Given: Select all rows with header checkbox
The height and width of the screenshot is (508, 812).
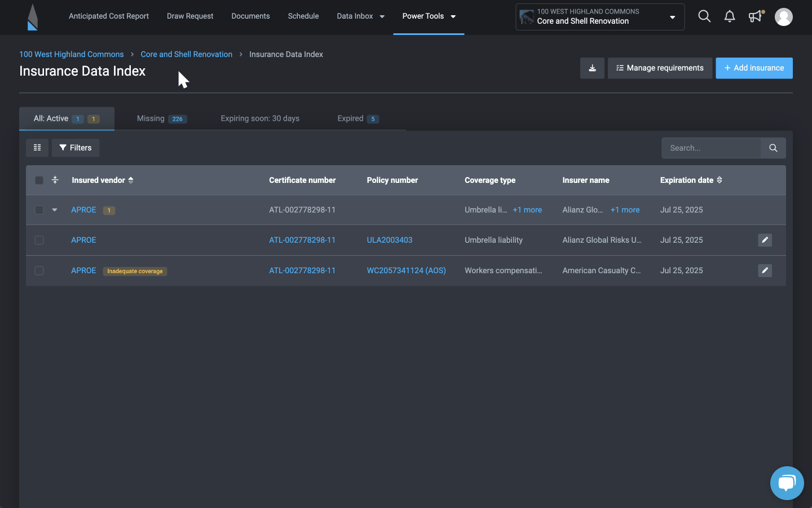Looking at the screenshot, I should (39, 181).
